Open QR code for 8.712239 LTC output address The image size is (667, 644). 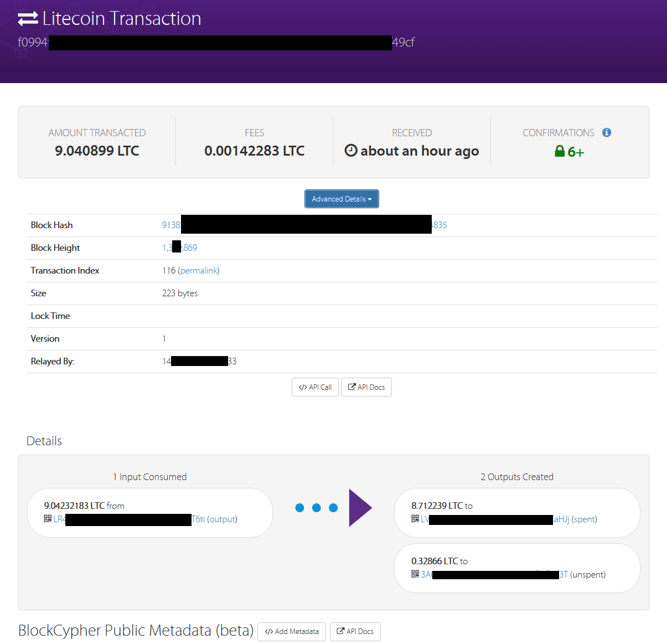pos(415,519)
